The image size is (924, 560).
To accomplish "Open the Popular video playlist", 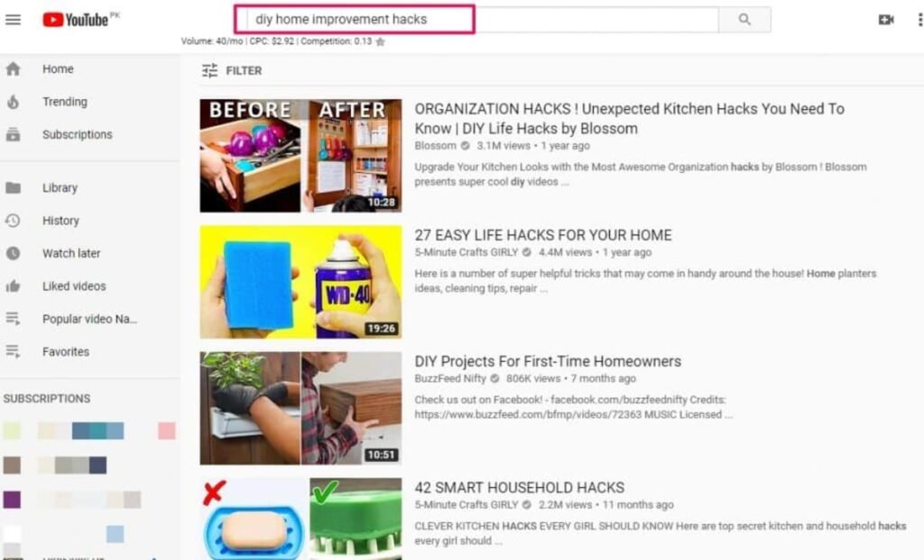I will coord(89,318).
